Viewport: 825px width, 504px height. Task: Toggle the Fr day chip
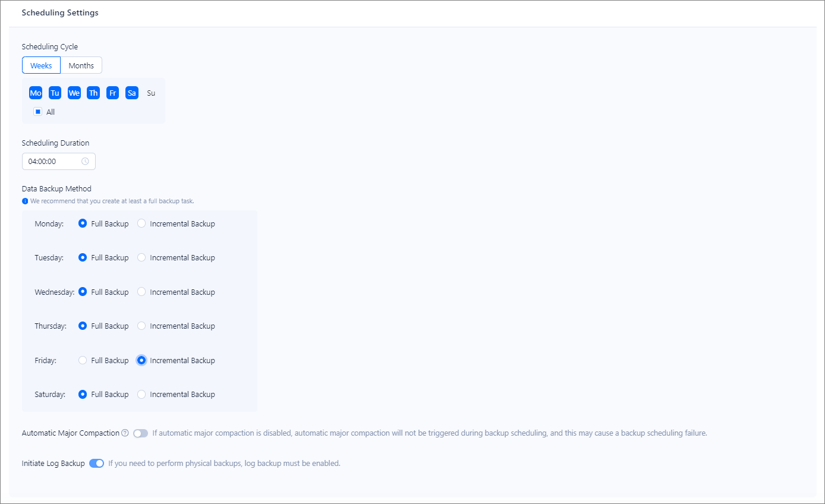pos(112,93)
